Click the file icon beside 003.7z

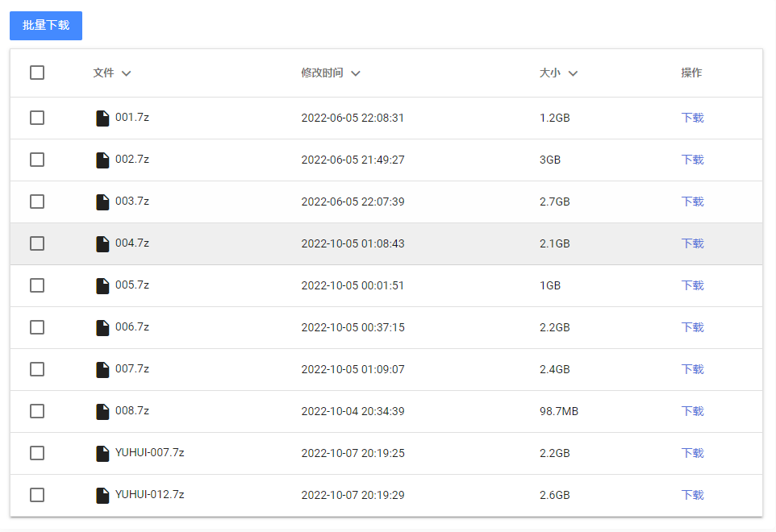[x=102, y=202]
